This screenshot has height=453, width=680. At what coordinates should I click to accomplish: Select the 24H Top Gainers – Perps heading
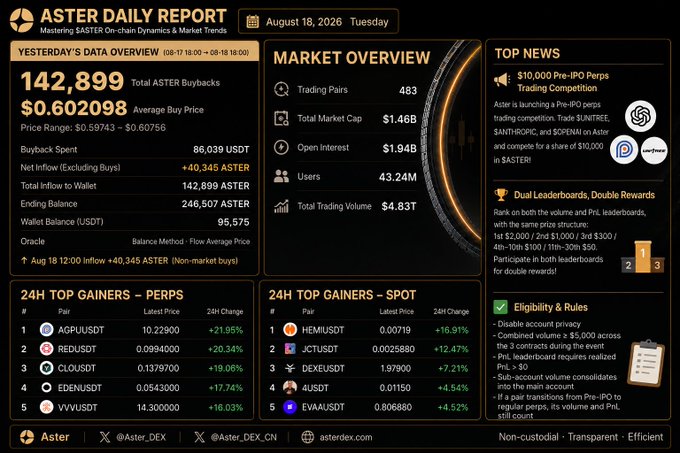[102, 295]
